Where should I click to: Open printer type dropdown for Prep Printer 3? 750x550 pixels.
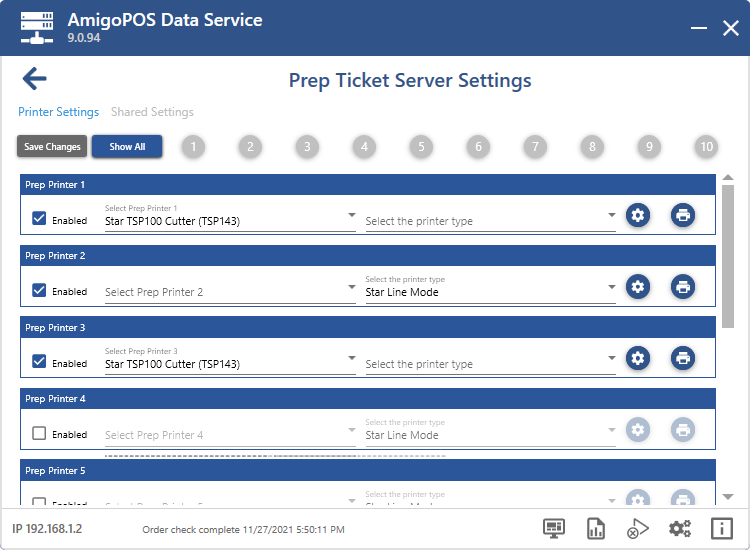[x=491, y=361]
